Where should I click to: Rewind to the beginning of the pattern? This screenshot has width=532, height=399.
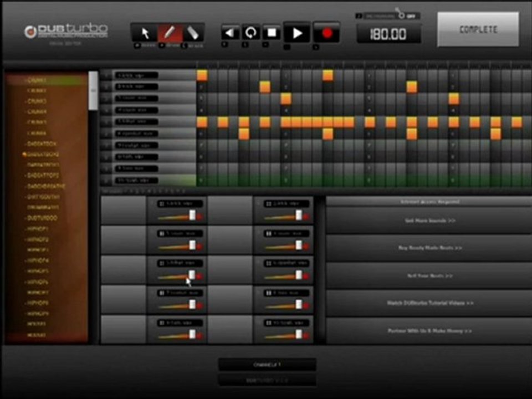point(230,33)
